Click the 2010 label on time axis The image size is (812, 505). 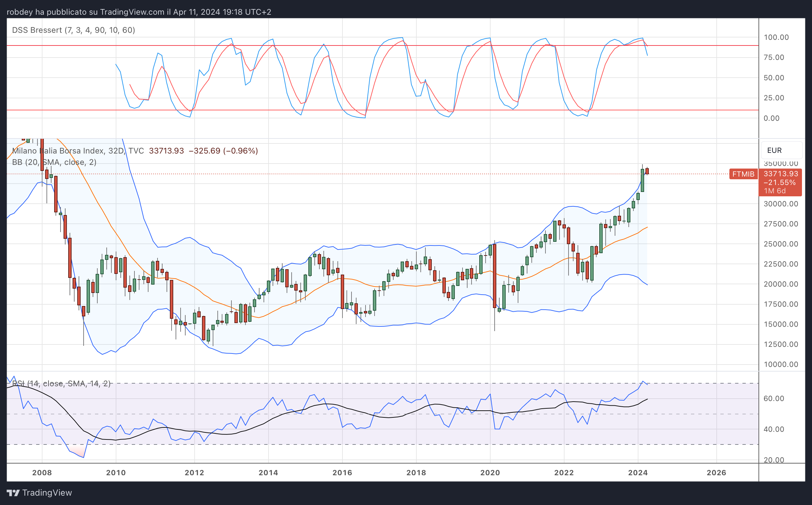point(116,473)
